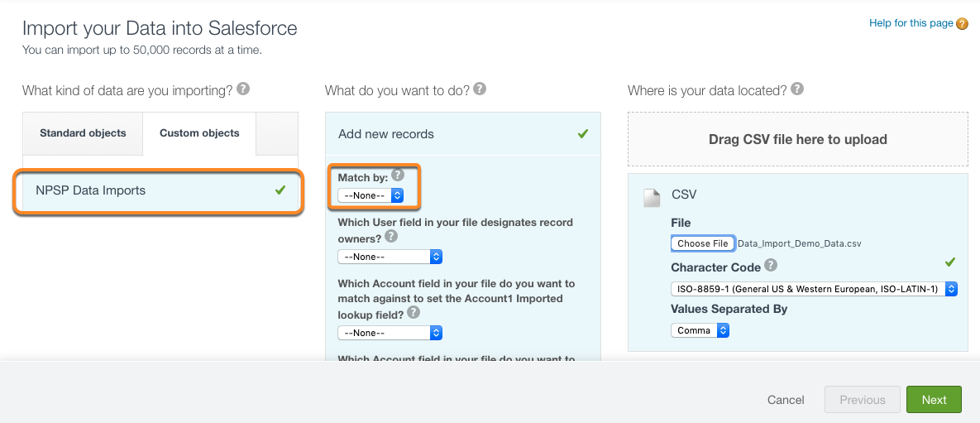Click the help icon beside 'Match by:'

398,175
